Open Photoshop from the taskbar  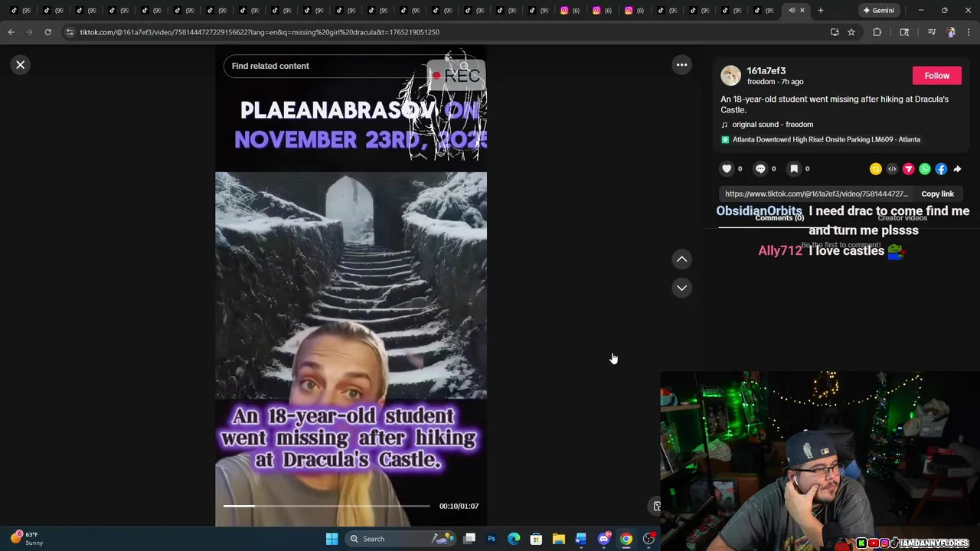point(492,539)
